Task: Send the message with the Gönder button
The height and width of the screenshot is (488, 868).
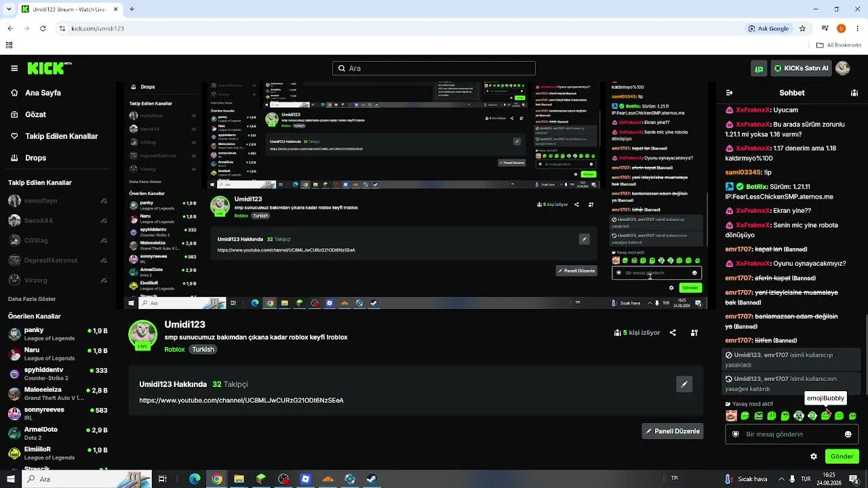Action: 842,456
